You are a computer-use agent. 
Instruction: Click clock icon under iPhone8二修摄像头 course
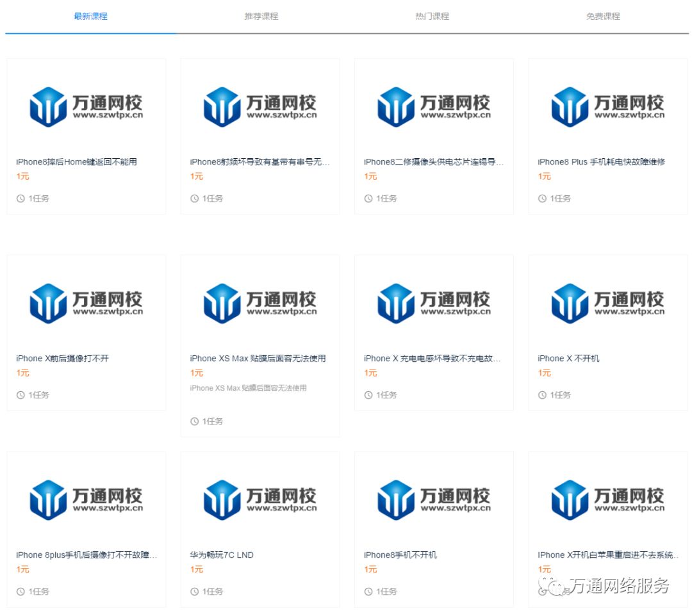[368, 199]
